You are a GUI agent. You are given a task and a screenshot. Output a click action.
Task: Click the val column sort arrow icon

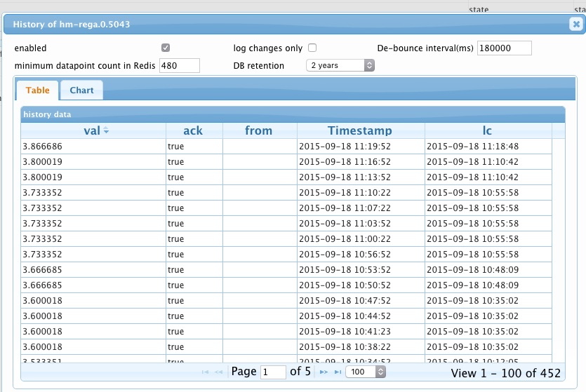(106, 130)
